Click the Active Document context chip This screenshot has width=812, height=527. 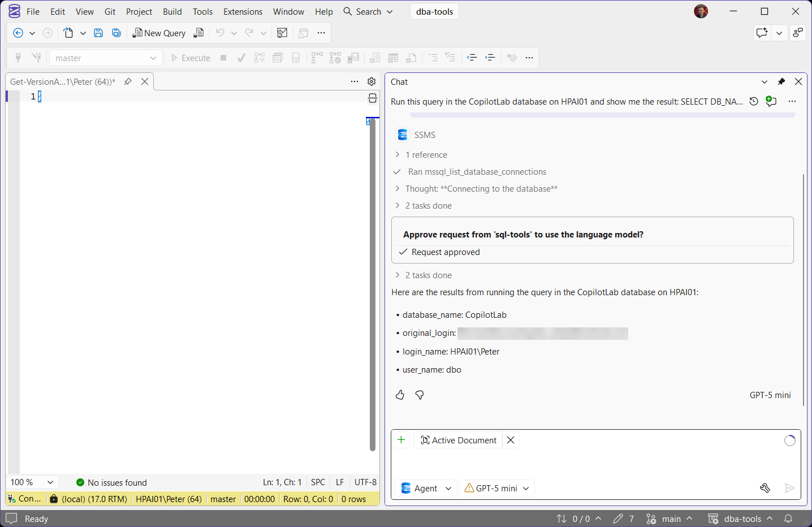[458, 440]
